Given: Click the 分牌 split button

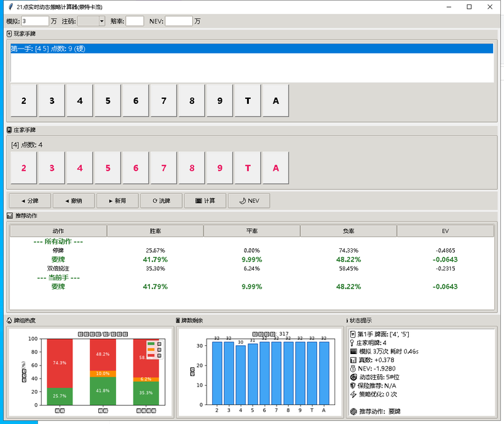Looking at the screenshot, I should [30, 200].
